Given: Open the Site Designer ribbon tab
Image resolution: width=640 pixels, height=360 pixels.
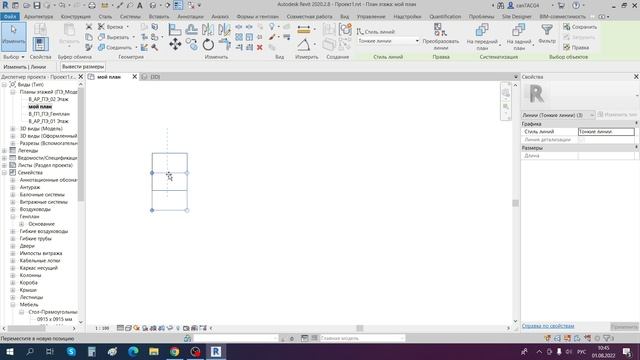Looking at the screenshot, I should (517, 16).
